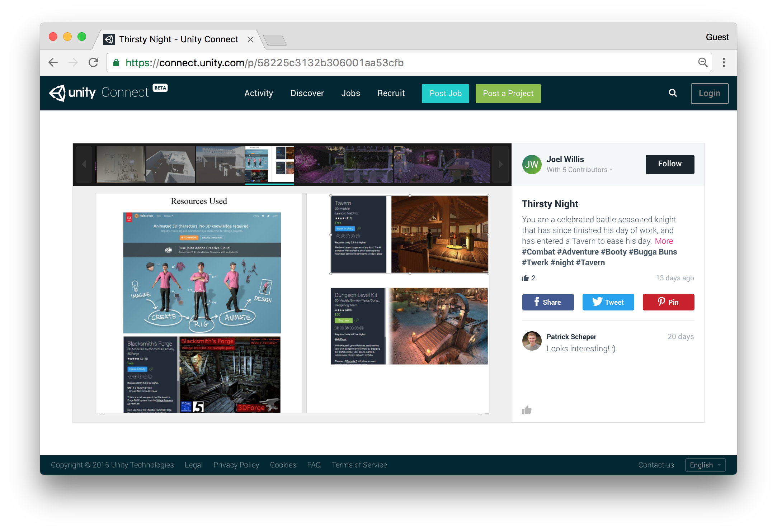Open the browser three-dot menu
This screenshot has height=532, width=777.
pos(724,62)
